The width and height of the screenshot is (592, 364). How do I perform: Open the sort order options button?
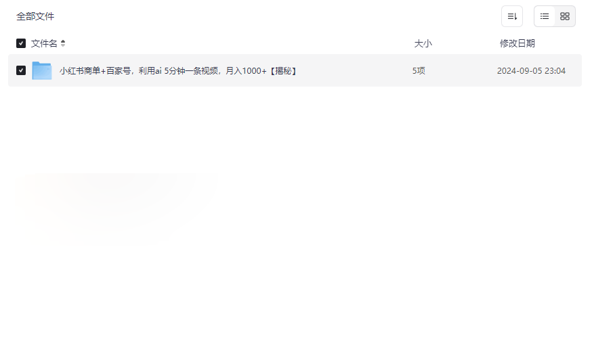tap(511, 16)
